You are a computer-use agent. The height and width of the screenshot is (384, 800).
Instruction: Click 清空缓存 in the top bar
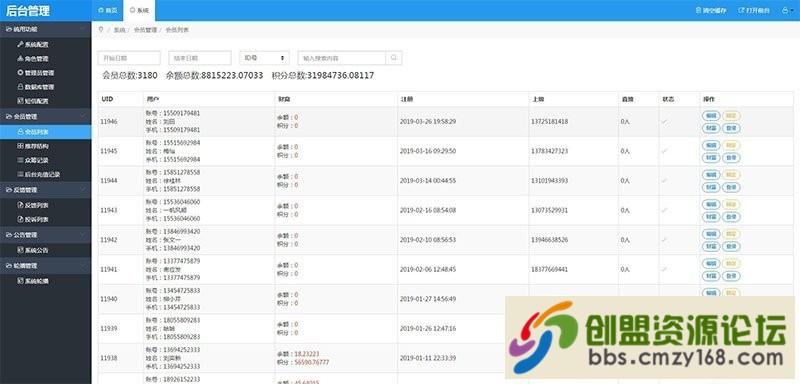[710, 10]
